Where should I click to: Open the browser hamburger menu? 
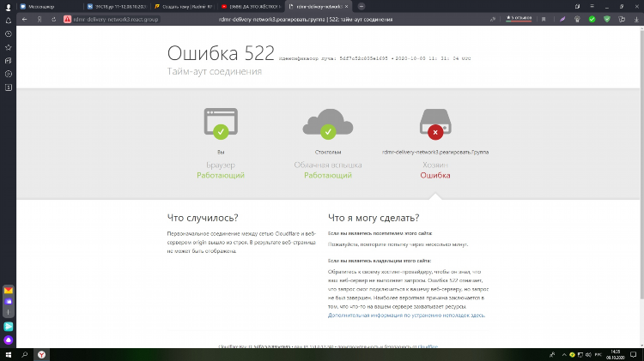click(x=592, y=7)
